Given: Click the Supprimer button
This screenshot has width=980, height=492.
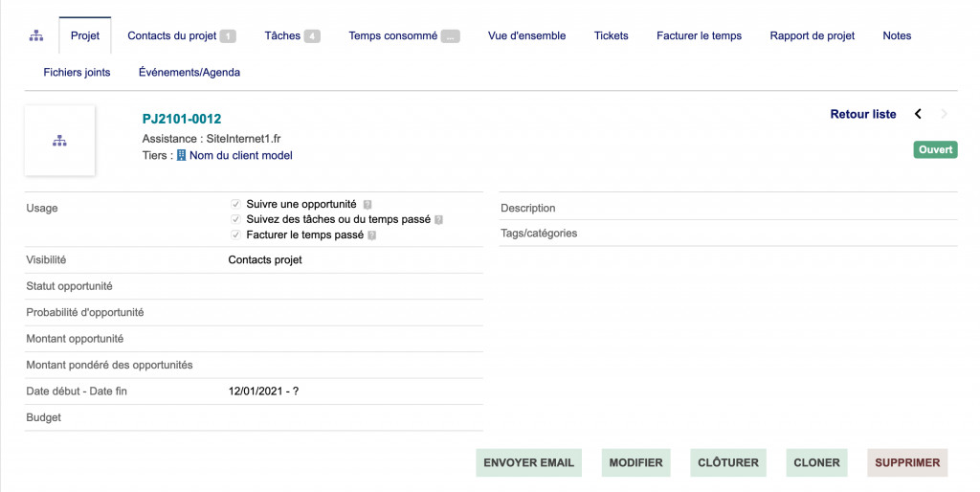Looking at the screenshot, I should (x=907, y=462).
